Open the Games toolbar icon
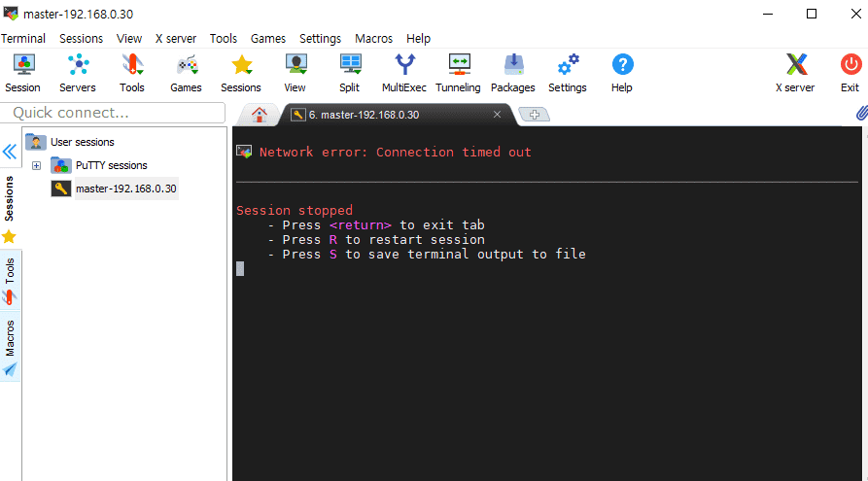 tap(187, 73)
